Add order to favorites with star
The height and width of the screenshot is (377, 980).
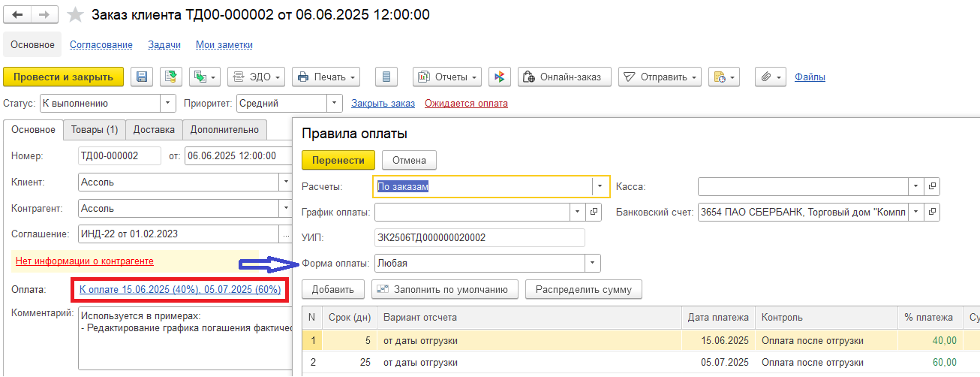(x=75, y=15)
